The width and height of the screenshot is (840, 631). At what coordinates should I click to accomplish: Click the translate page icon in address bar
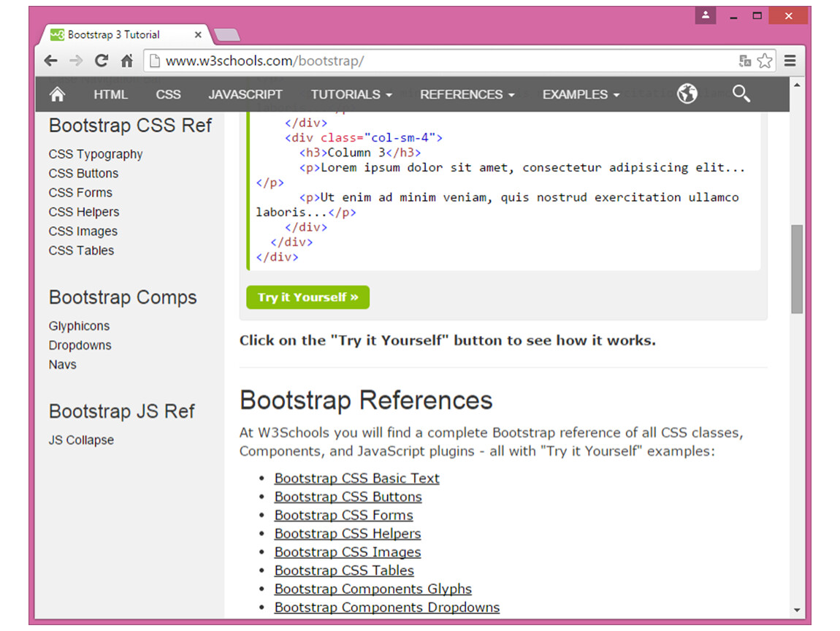click(744, 61)
